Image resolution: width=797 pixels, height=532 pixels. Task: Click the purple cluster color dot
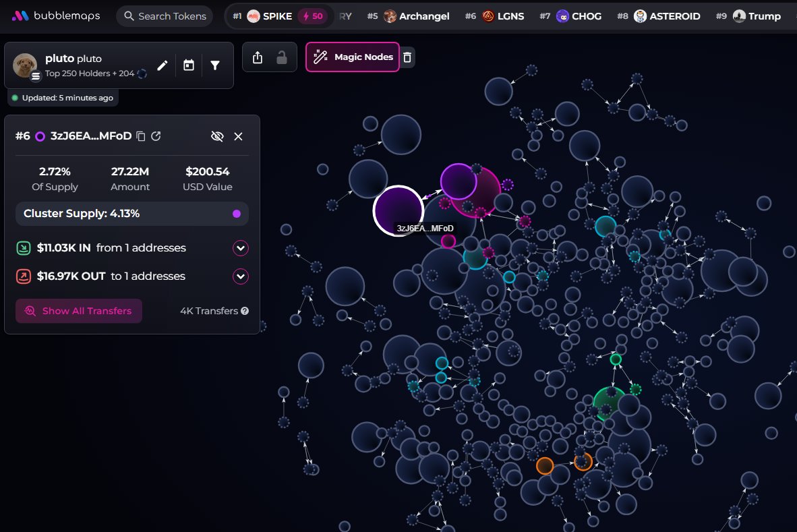pos(237,214)
